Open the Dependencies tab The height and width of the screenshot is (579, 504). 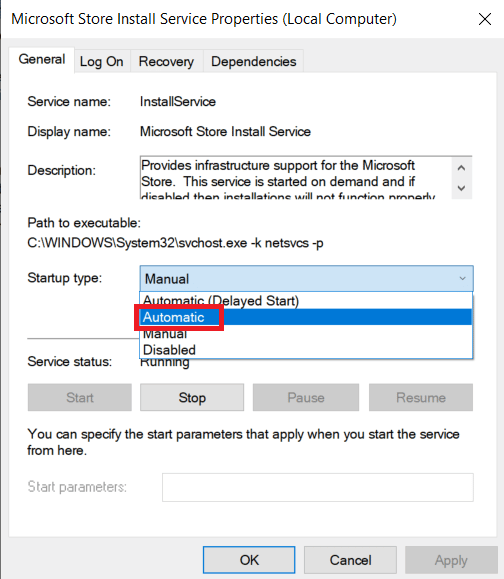pos(253,61)
